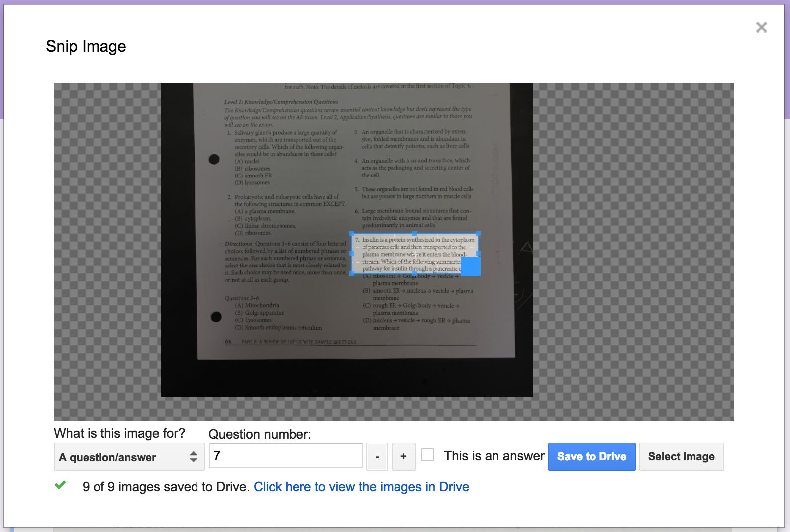Open 'Click here to view the images in Drive' link
The width and height of the screenshot is (790, 532).
point(361,487)
